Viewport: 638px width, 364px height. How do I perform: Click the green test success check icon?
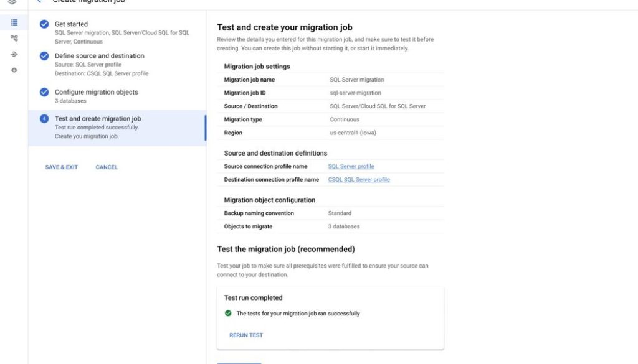(x=228, y=314)
